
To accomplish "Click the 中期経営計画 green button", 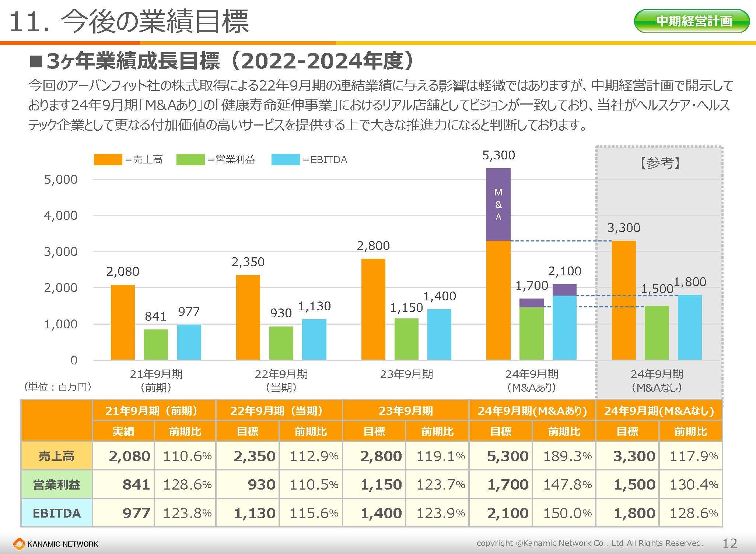I will point(692,21).
